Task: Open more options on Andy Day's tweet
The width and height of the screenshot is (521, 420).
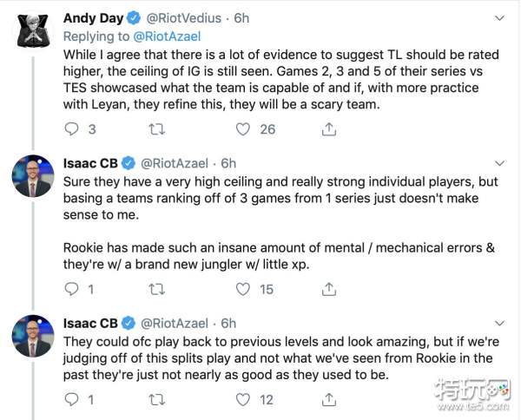Action: tap(498, 16)
